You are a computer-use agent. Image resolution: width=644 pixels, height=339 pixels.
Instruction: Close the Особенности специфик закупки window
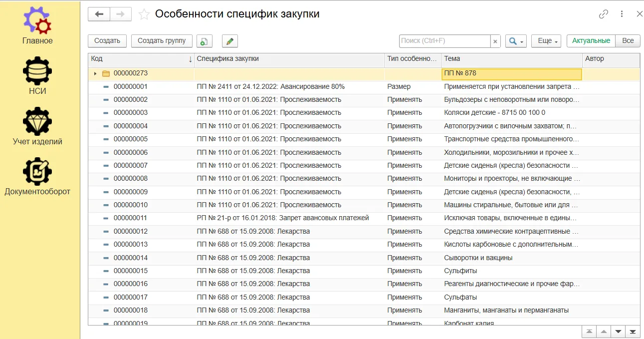(640, 14)
